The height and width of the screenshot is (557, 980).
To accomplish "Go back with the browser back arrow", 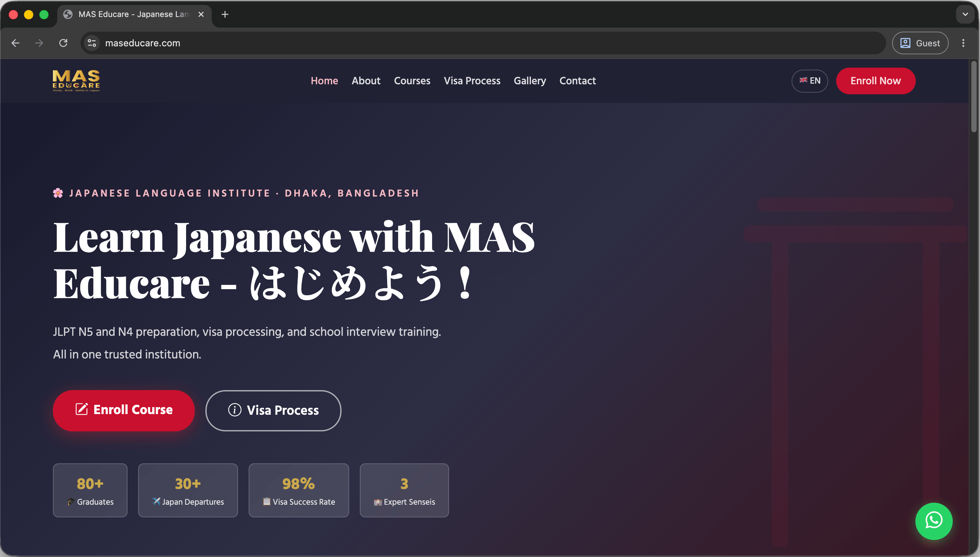I will coord(15,43).
